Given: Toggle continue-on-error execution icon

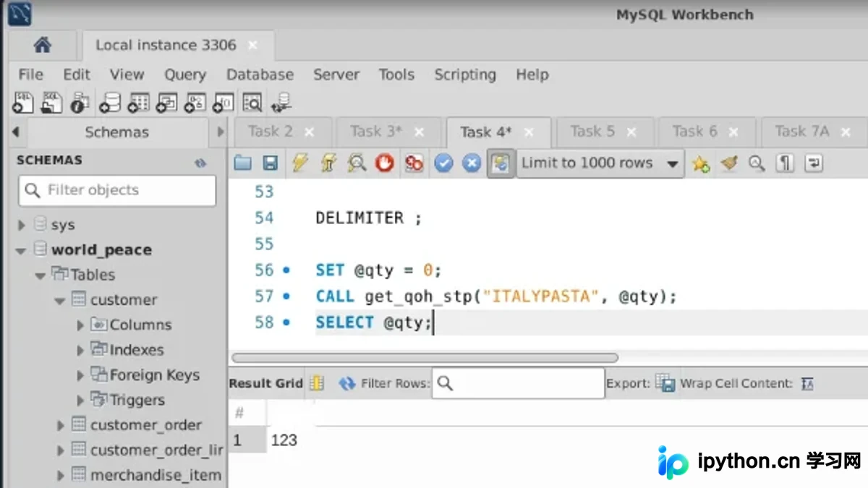Looking at the screenshot, I should [x=414, y=163].
